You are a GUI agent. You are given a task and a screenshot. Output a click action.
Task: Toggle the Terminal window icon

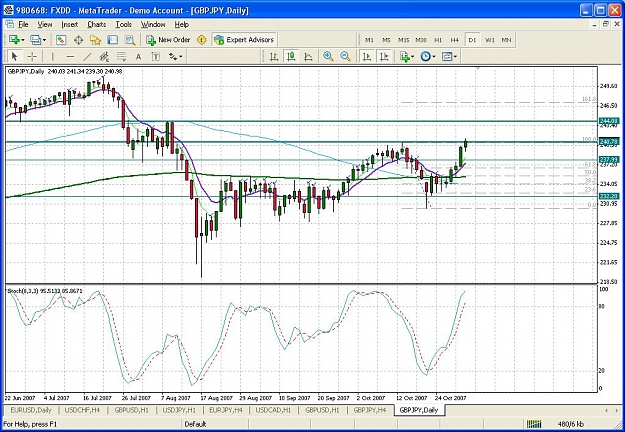pos(113,40)
